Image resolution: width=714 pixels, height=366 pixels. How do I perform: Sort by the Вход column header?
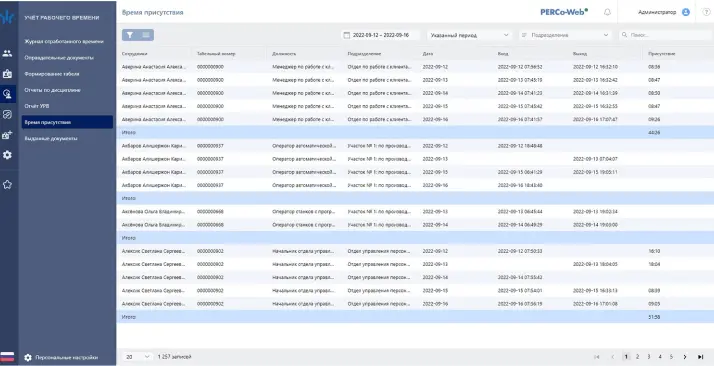coord(503,54)
